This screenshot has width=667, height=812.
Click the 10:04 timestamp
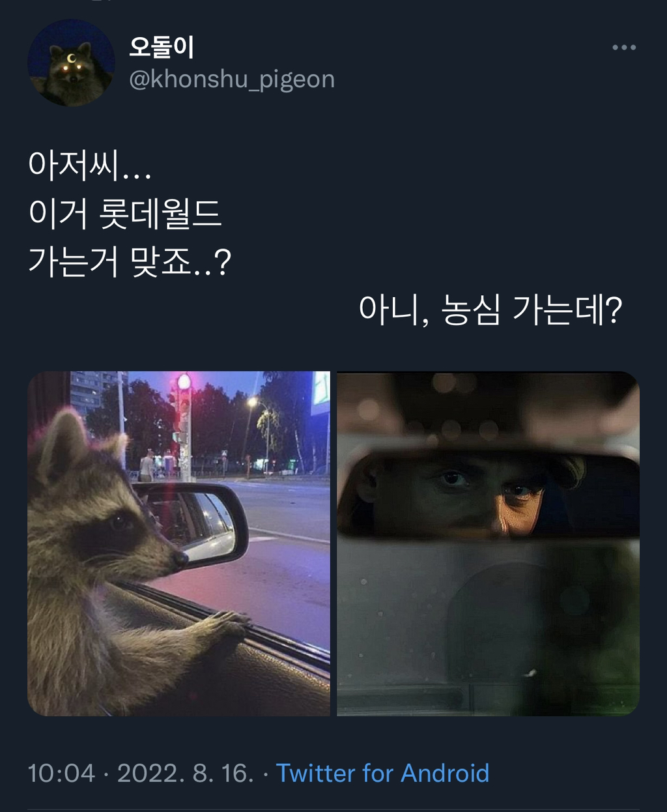click(x=61, y=773)
